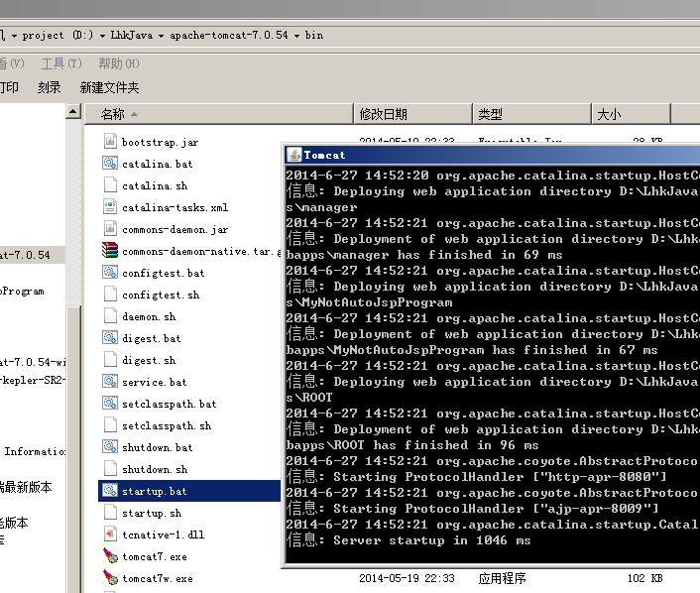The height and width of the screenshot is (593, 700).
Task: Select the file name catalina.bat
Action: coord(157,164)
